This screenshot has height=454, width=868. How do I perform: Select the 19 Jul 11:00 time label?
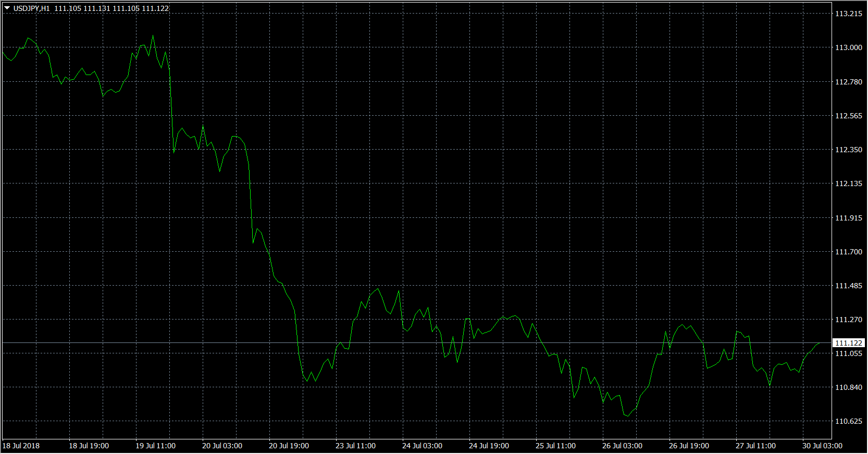(x=155, y=446)
